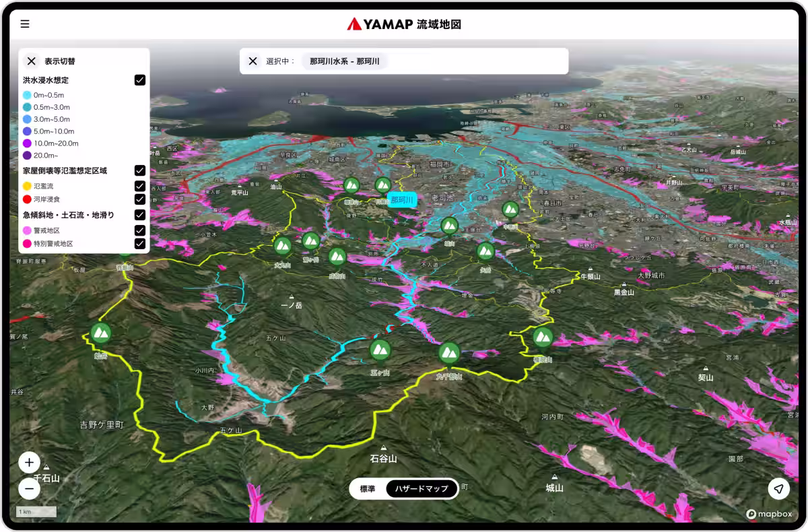808x532 pixels.
Task: Toggle the 洪水浸水想定 checkbox
Action: pyautogui.click(x=140, y=80)
